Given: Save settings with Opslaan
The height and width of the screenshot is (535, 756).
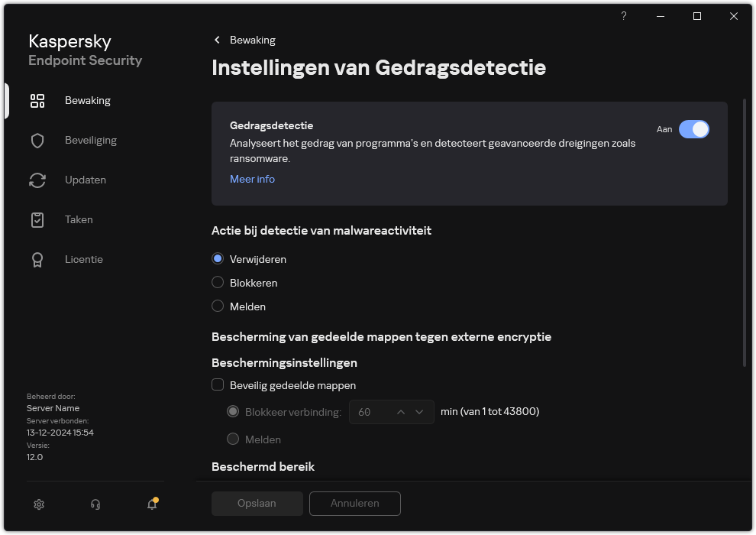Looking at the screenshot, I should point(257,503).
